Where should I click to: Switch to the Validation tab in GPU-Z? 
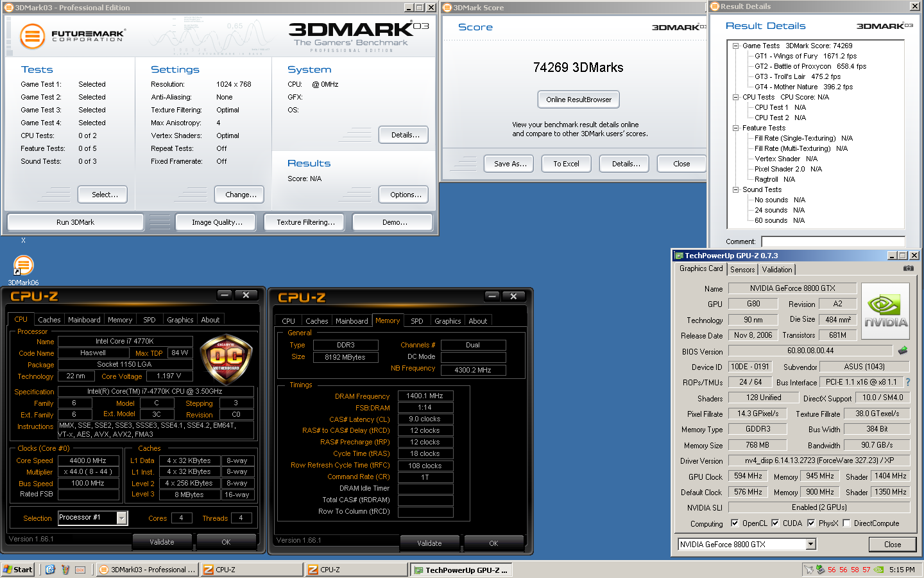tap(777, 270)
